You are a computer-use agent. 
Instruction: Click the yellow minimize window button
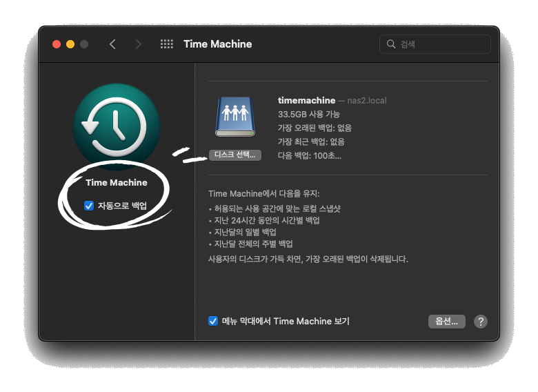coord(70,44)
